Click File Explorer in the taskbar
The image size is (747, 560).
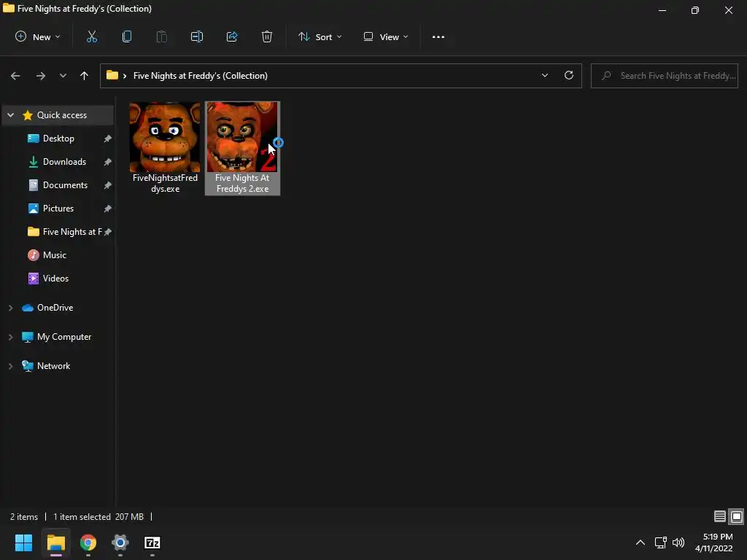point(55,542)
